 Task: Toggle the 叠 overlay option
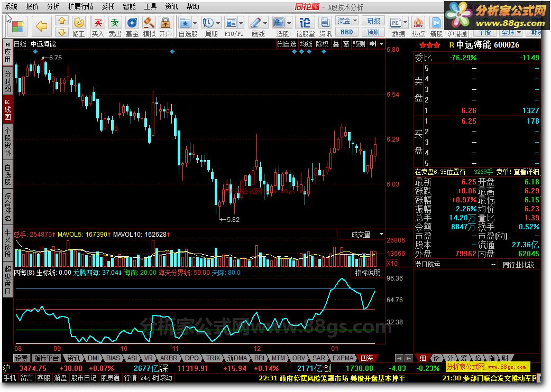336,44
